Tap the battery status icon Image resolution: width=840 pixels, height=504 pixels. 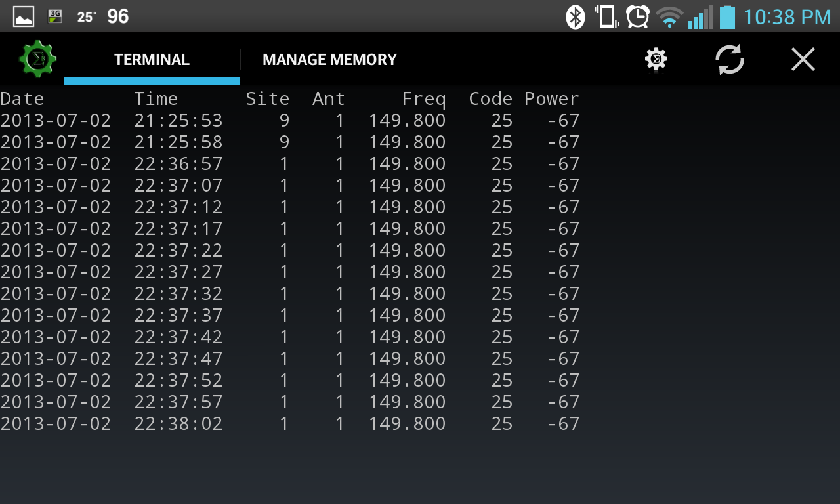pos(727,16)
